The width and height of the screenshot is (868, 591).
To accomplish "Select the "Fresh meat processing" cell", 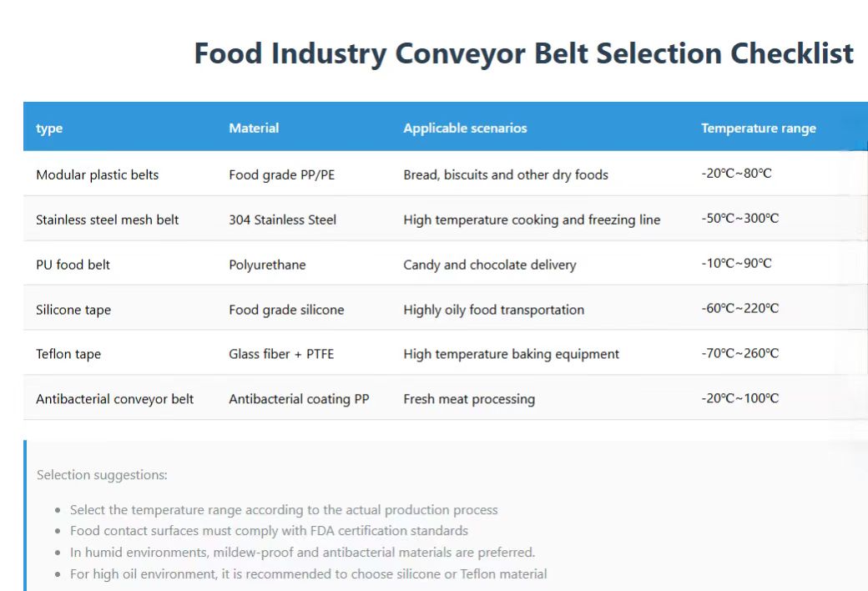I will point(469,399).
